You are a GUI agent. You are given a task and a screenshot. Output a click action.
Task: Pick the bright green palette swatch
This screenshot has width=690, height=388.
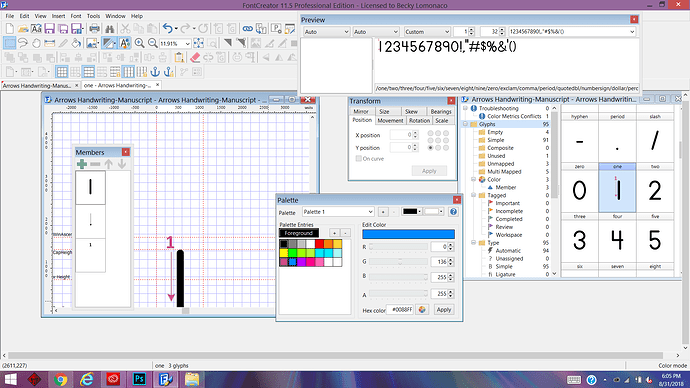[x=293, y=253]
